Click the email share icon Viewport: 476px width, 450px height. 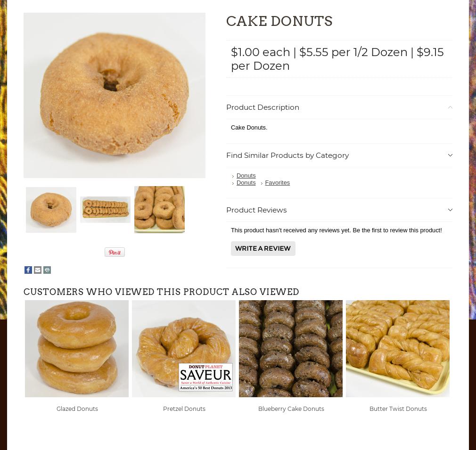38,270
